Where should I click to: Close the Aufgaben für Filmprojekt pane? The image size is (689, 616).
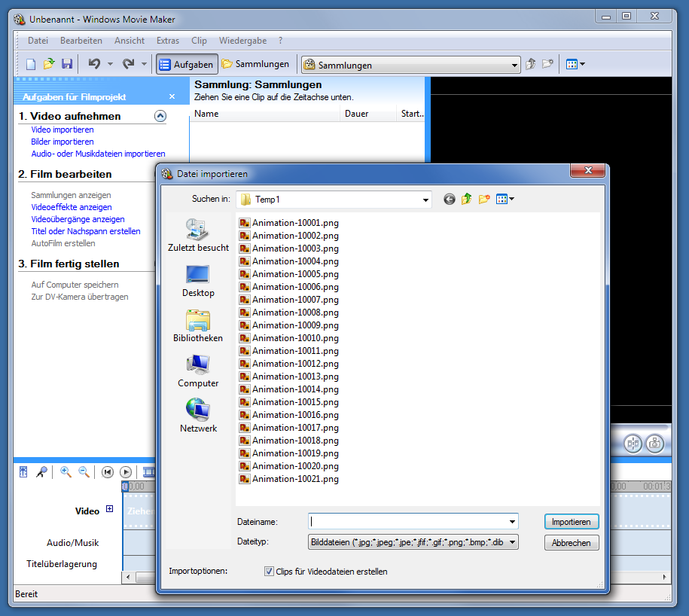pyautogui.click(x=172, y=96)
